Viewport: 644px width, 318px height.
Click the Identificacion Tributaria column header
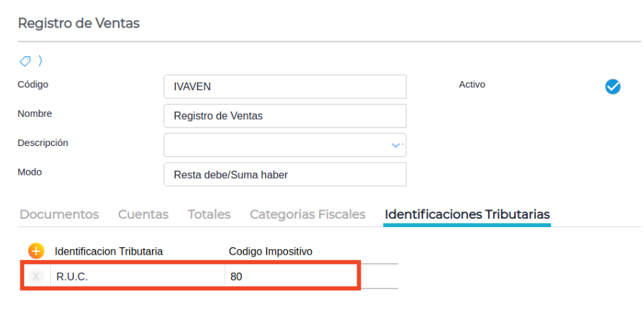tap(109, 251)
